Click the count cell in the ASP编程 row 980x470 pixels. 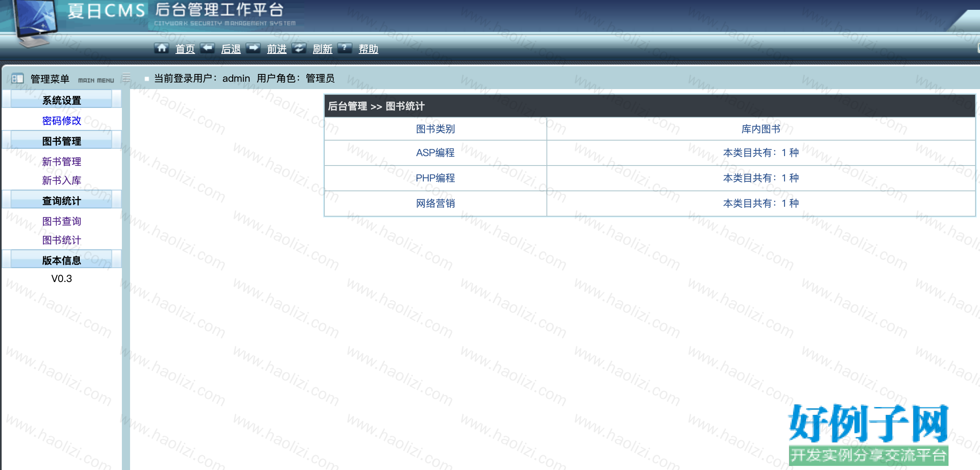pos(761,153)
